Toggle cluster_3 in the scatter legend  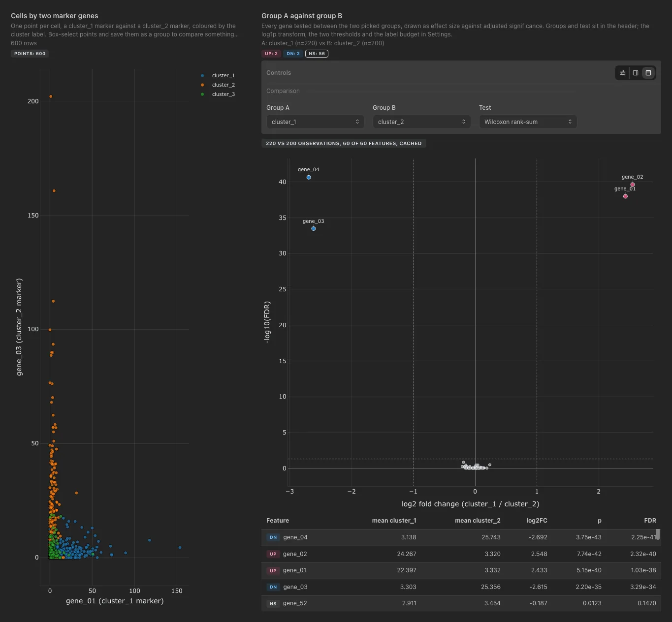point(218,94)
